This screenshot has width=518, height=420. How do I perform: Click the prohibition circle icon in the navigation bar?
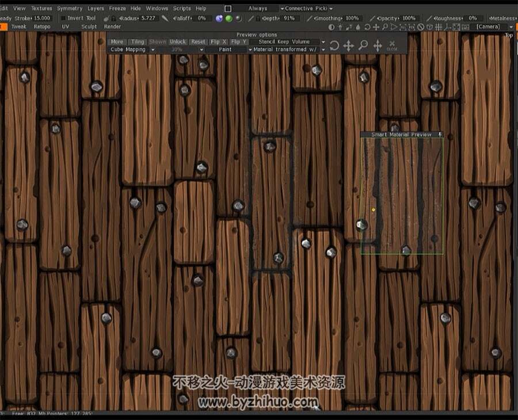coord(421,27)
